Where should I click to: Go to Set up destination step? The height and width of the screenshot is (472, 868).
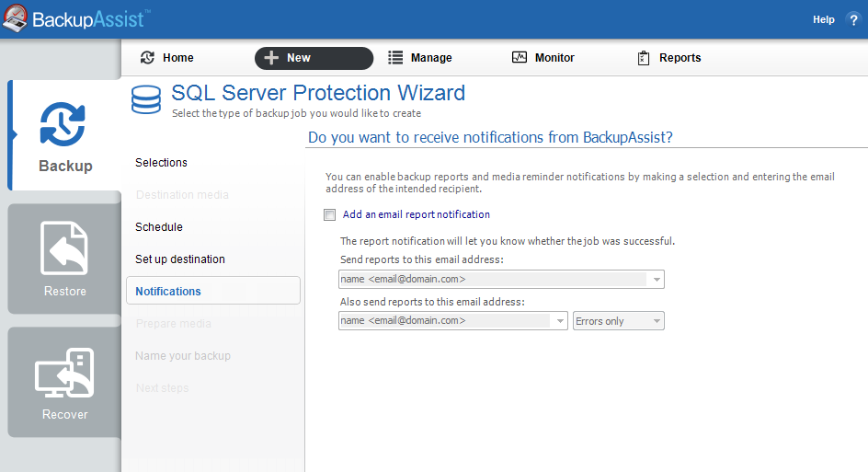(x=180, y=259)
